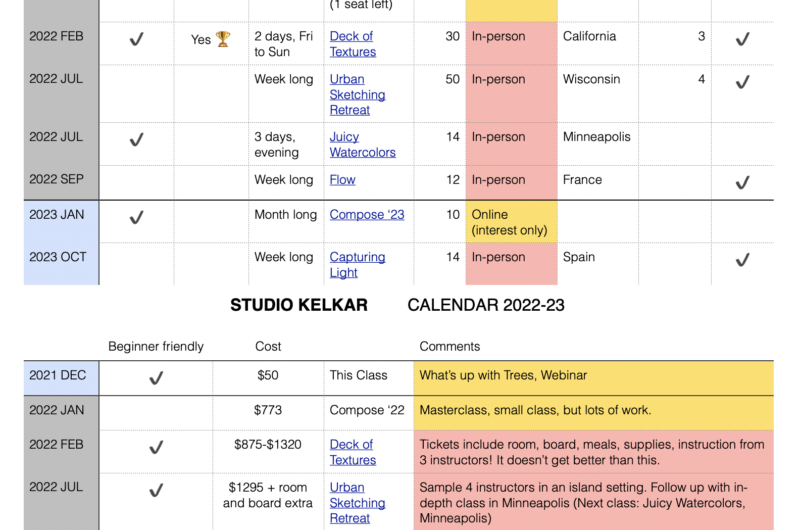The image size is (800, 530).
Task: Click the class size value 30
Action: click(452, 36)
